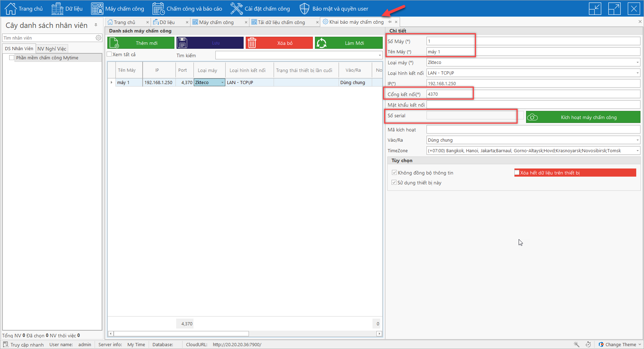Switch to Tải dữ liệu chấm công tab
This screenshot has height=349, width=644.
point(281,22)
